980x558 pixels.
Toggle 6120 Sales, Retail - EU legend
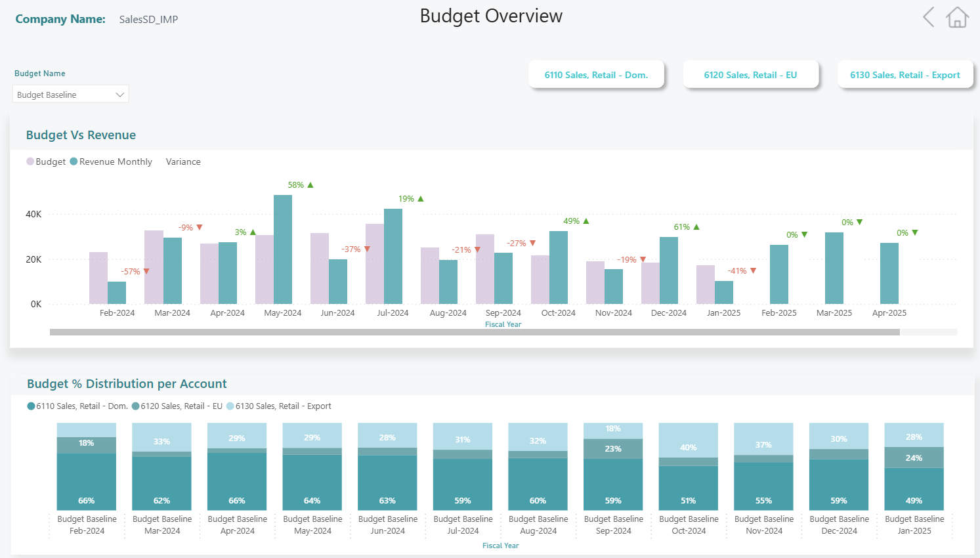pos(177,406)
